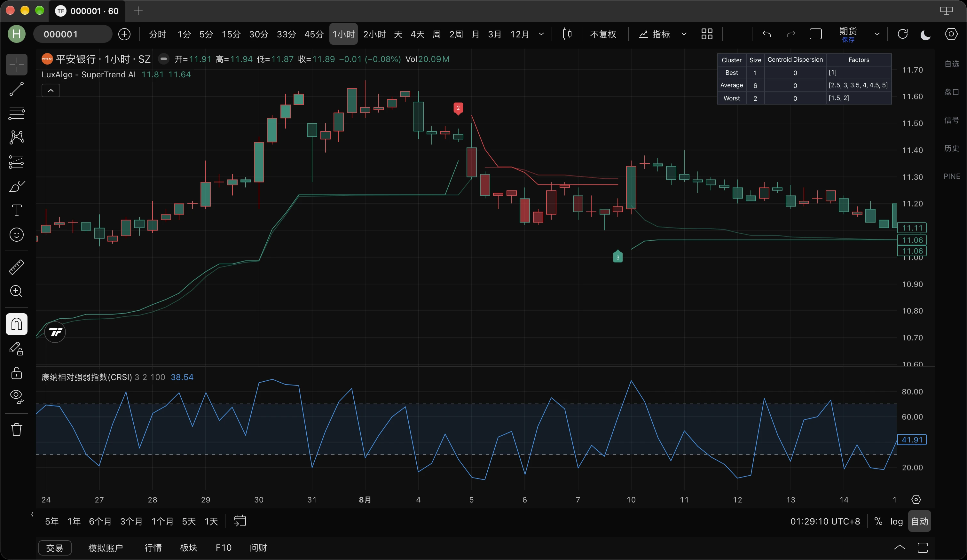Set range to 1天
This screenshot has height=560, width=967.
tap(211, 521)
